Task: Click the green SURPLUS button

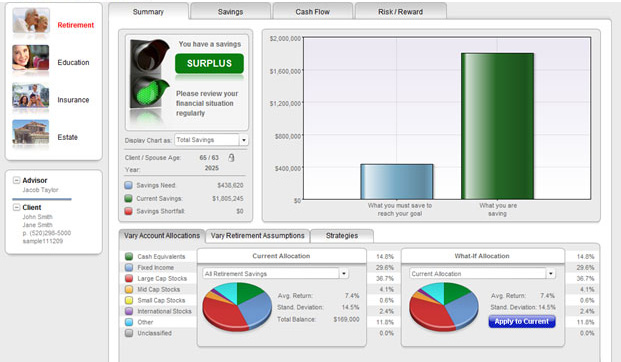Action: tap(209, 63)
